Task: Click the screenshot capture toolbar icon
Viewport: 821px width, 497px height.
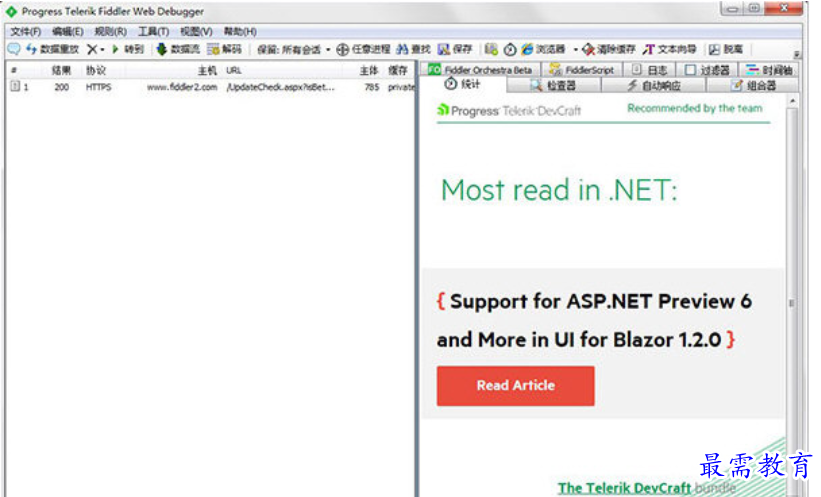Action: tap(491, 49)
